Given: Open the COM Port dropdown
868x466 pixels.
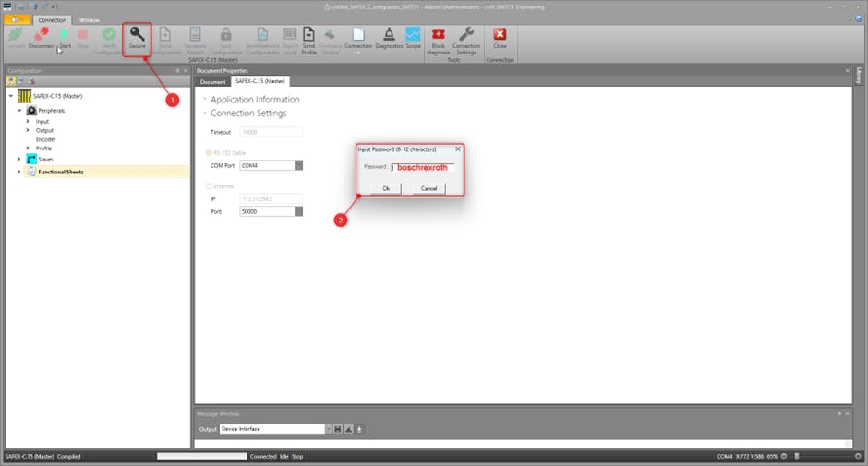Looking at the screenshot, I should [298, 165].
